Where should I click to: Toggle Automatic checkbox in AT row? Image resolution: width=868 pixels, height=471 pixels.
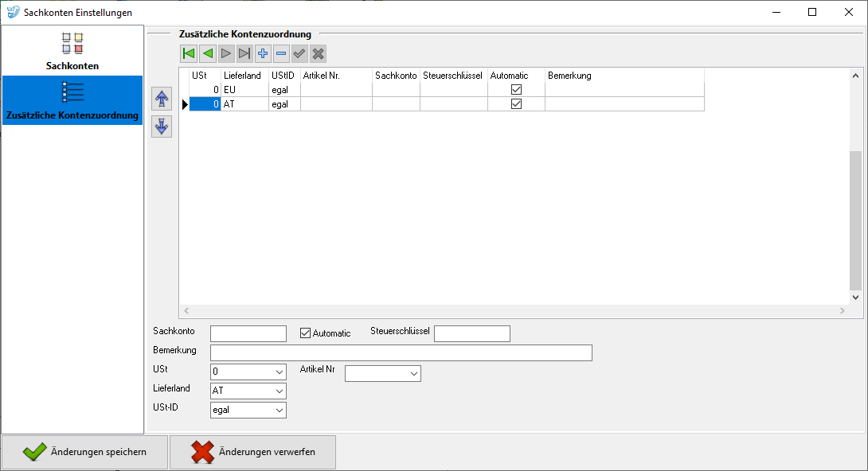point(516,104)
